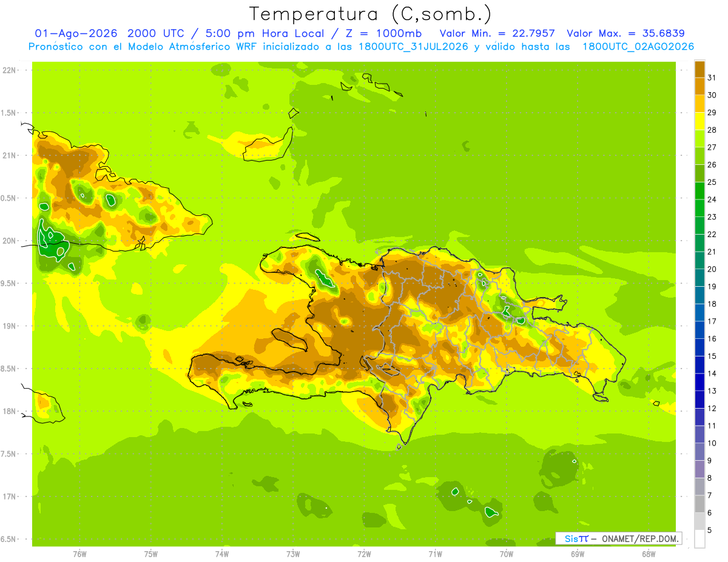Click the 74W longitude label
The height and width of the screenshot is (562, 728).
222,554
